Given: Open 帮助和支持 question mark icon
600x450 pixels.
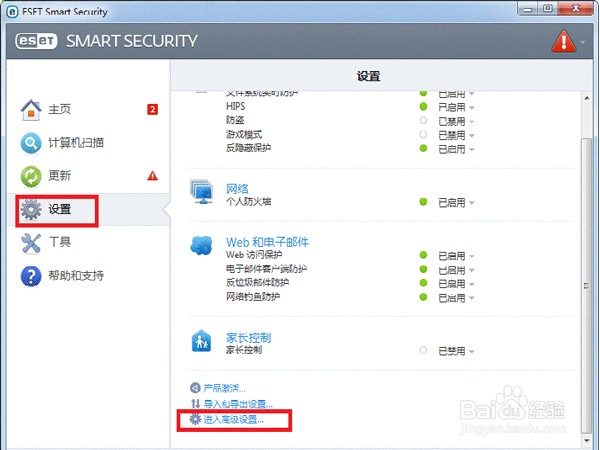Looking at the screenshot, I should pos(32,275).
